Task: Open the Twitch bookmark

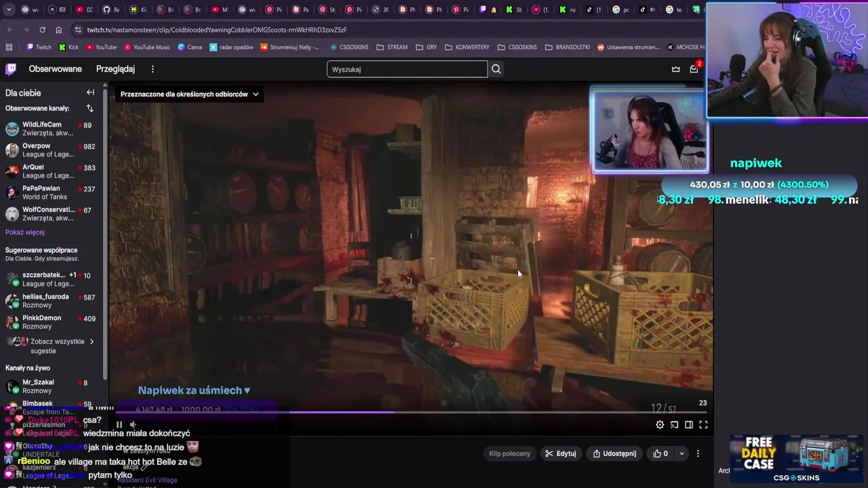Action: (x=39, y=47)
